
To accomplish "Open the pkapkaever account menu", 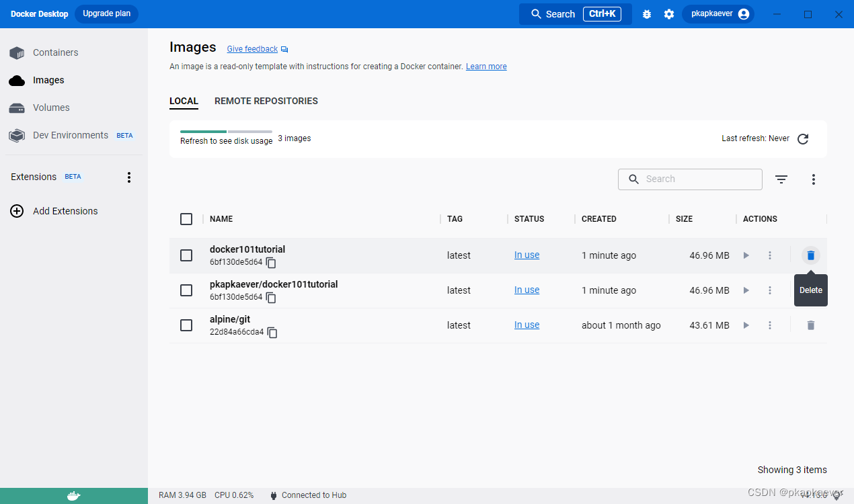I will pyautogui.click(x=717, y=14).
